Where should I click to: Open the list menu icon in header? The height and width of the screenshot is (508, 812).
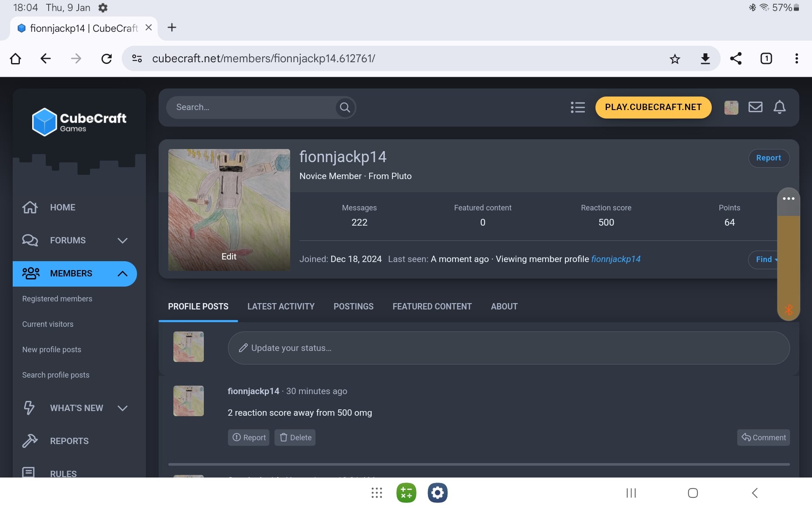pos(578,108)
